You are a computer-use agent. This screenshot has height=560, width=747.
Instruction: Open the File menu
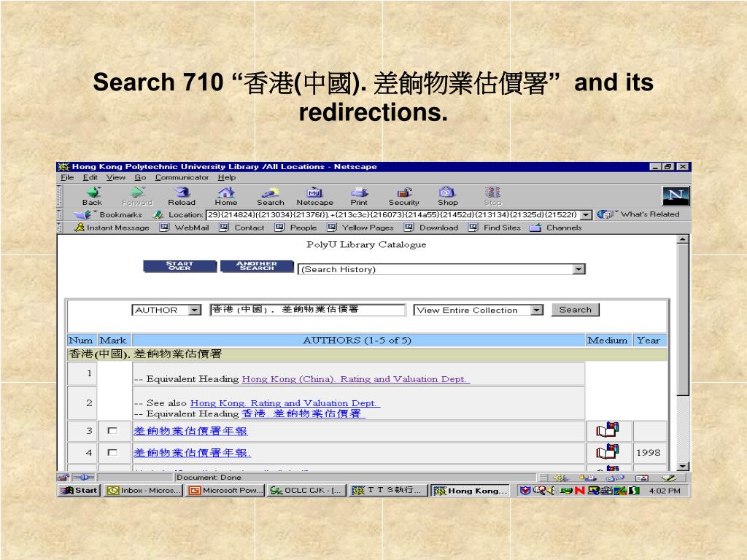(67, 178)
